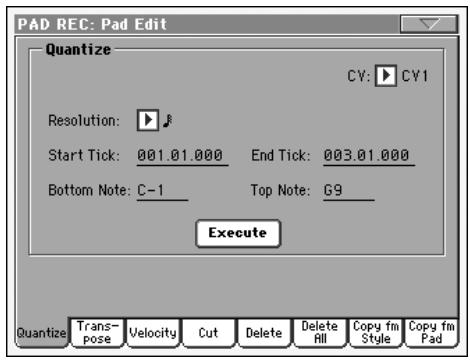Click the Quantize section heading
470x360 pixels.
point(78,50)
